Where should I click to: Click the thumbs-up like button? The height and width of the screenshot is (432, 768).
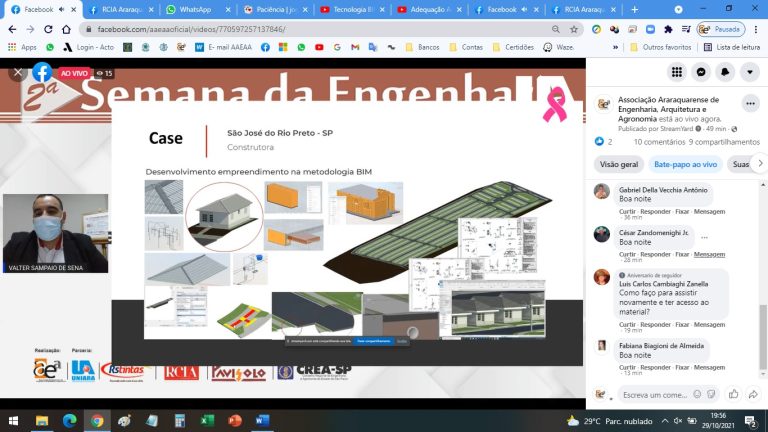[733, 394]
